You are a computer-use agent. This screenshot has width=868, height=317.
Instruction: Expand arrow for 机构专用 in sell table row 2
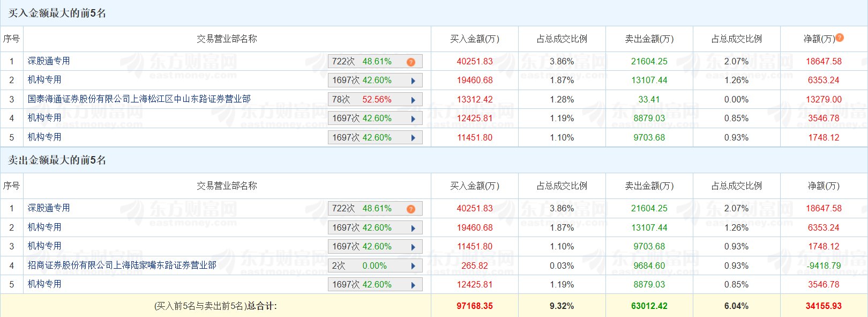413,228
